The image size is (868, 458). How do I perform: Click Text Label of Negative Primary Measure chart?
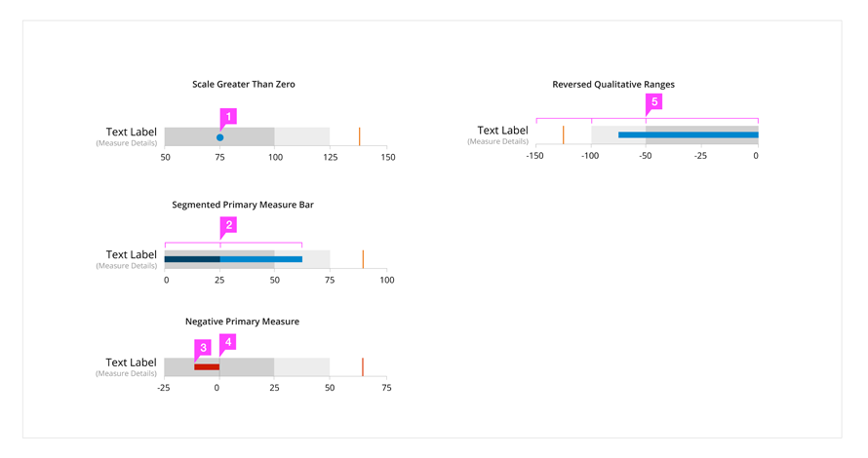click(x=132, y=363)
